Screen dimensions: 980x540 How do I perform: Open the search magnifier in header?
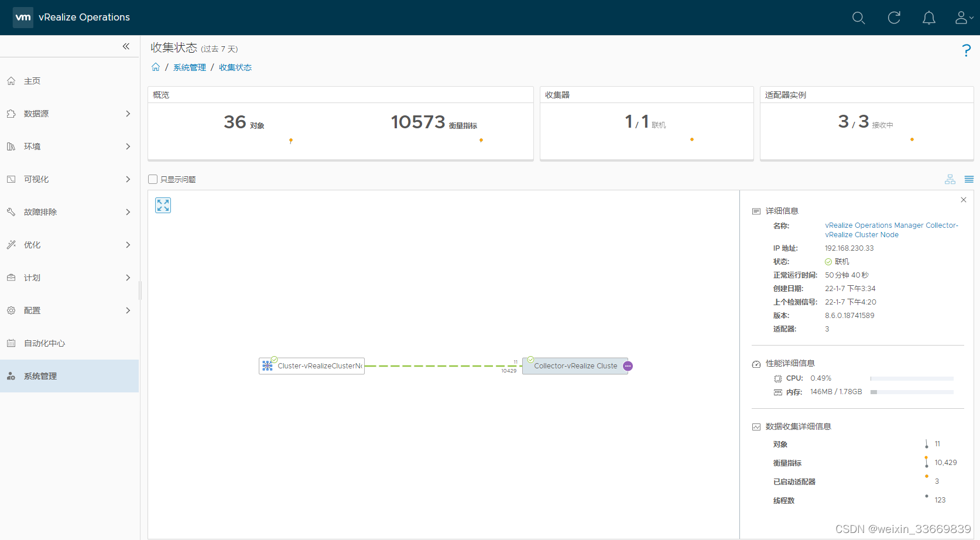point(859,18)
